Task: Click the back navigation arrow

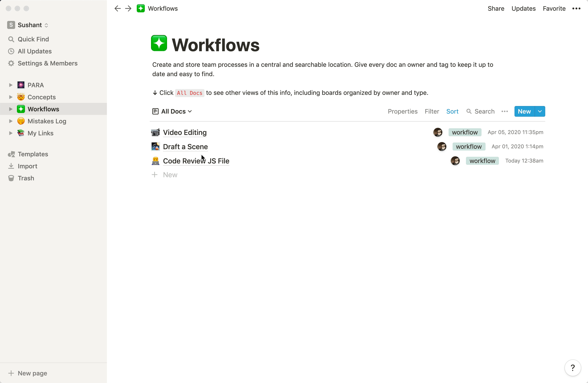Action: (118, 8)
